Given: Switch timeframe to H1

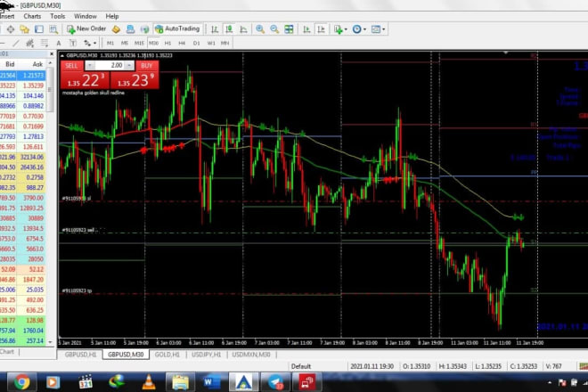Looking at the screenshot, I should [x=167, y=43].
